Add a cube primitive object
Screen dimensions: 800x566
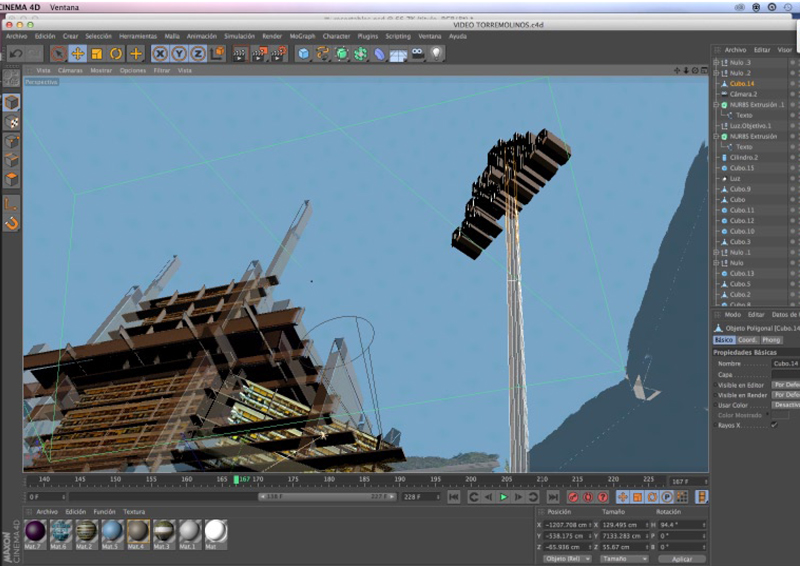[x=304, y=54]
